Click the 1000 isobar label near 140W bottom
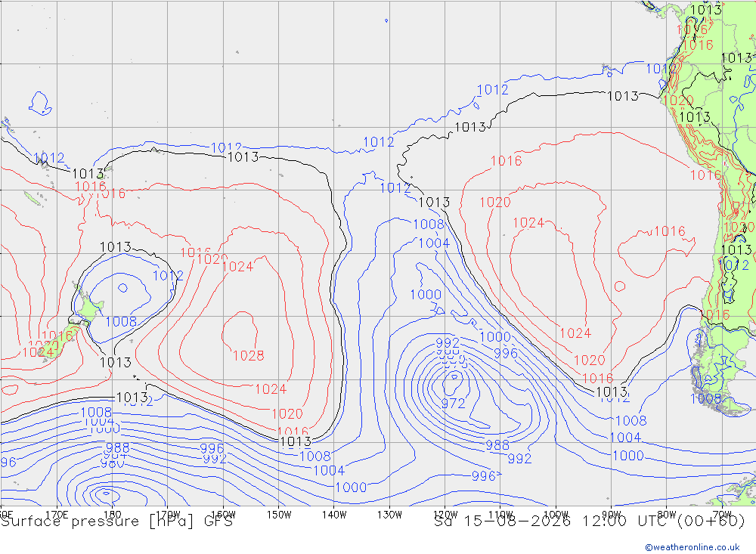 click(x=351, y=487)
